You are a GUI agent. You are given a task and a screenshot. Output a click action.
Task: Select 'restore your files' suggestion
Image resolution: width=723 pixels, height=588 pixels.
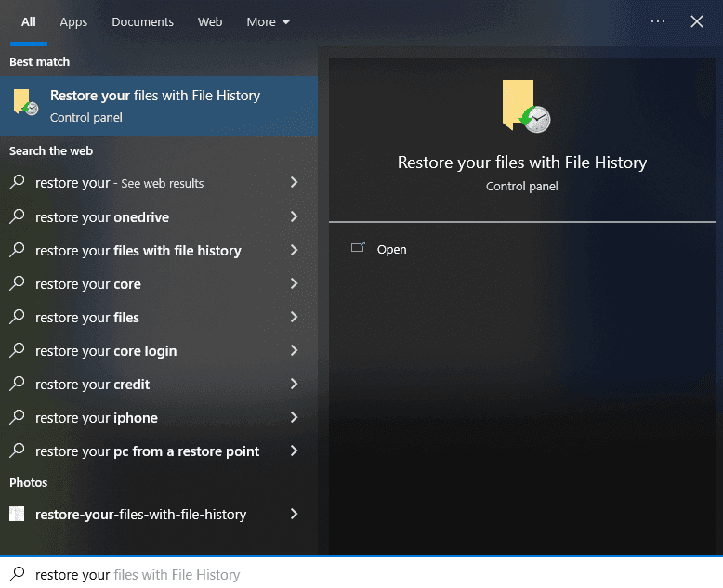pyautogui.click(x=159, y=317)
